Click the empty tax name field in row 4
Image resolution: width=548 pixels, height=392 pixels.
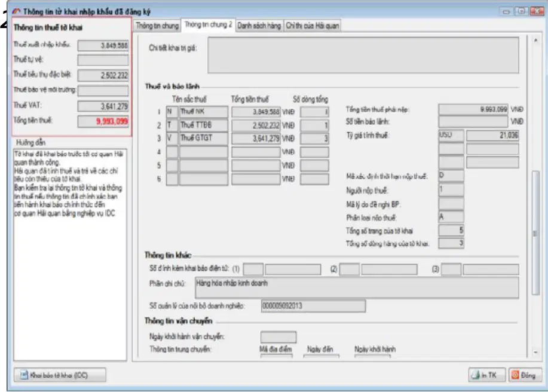204,152
